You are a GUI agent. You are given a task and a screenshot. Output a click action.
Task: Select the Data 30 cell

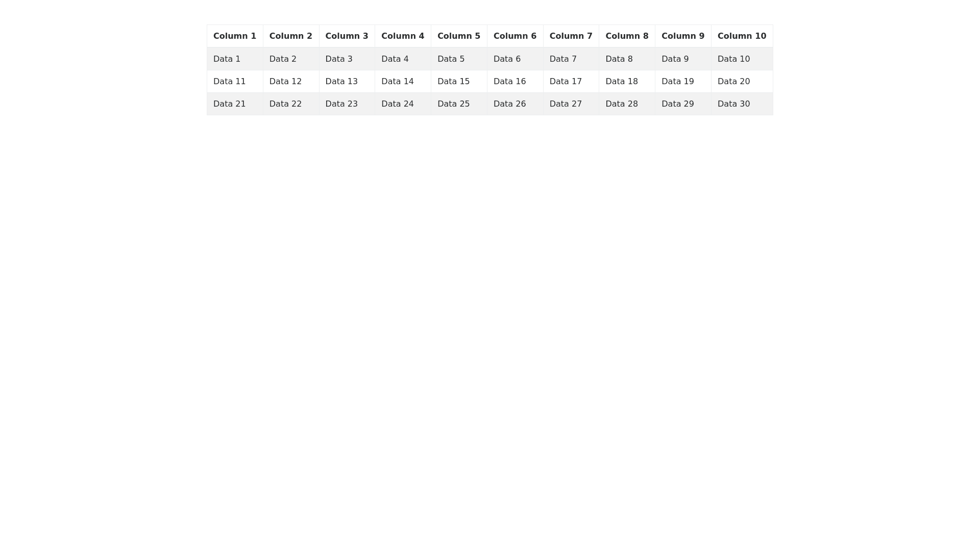[x=742, y=104]
